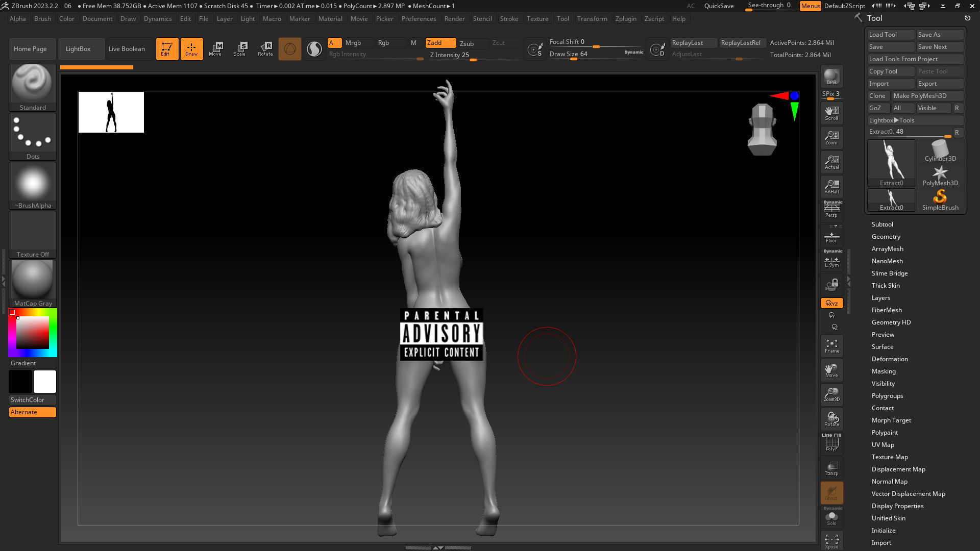Image resolution: width=980 pixels, height=551 pixels.
Task: Click the Frame mesh icon
Action: click(x=831, y=346)
